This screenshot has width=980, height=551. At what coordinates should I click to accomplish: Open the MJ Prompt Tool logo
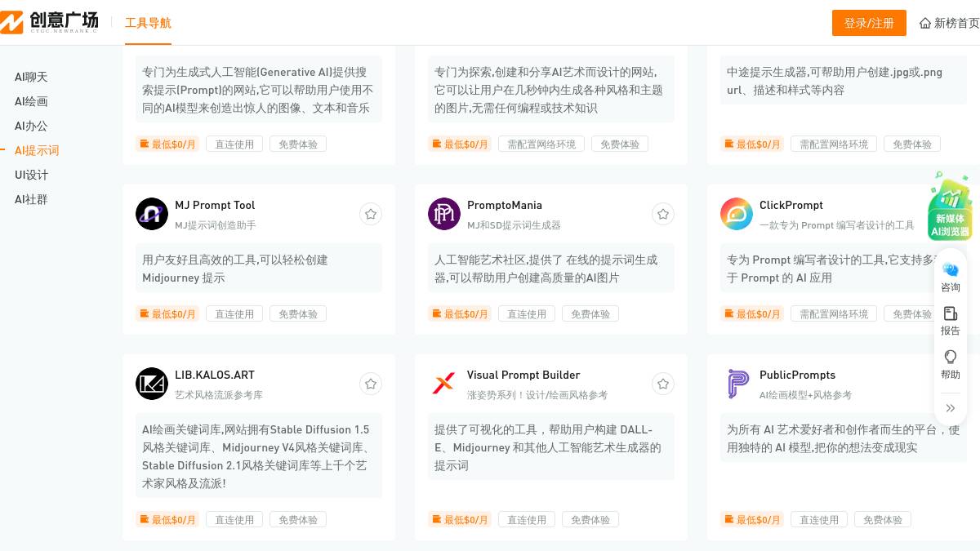(x=152, y=214)
